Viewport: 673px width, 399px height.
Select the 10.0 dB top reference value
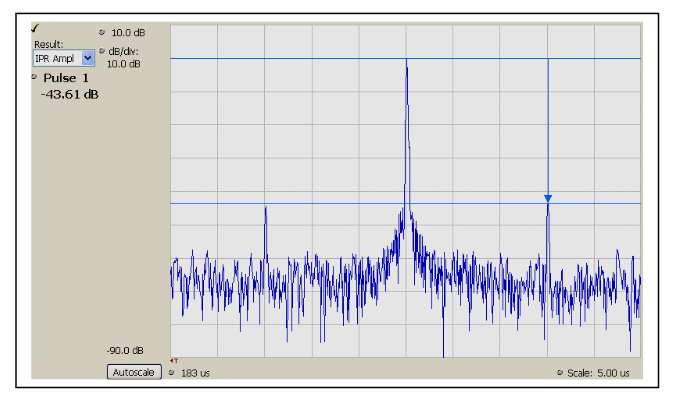click(x=128, y=33)
